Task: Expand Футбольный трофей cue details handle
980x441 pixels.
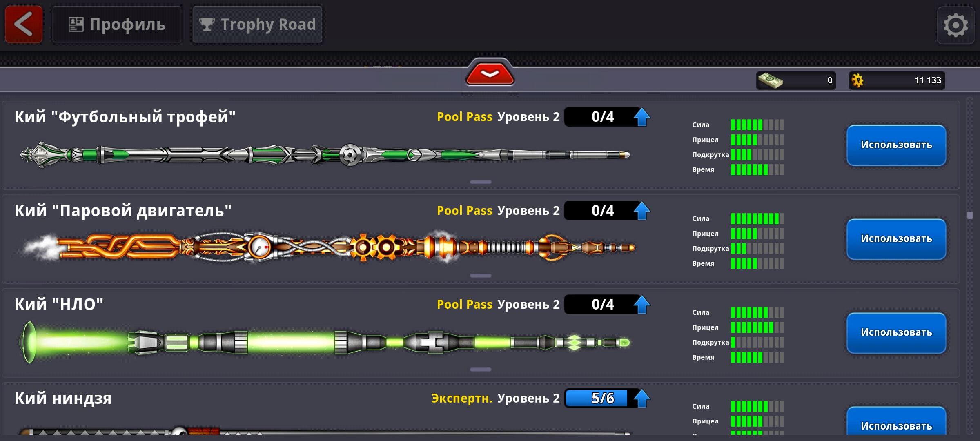Action: (481, 182)
